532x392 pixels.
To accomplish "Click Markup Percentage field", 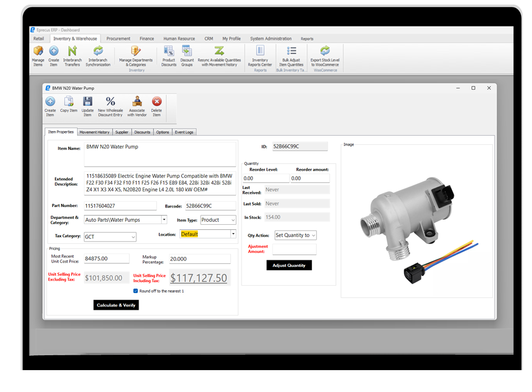I will 200,259.
